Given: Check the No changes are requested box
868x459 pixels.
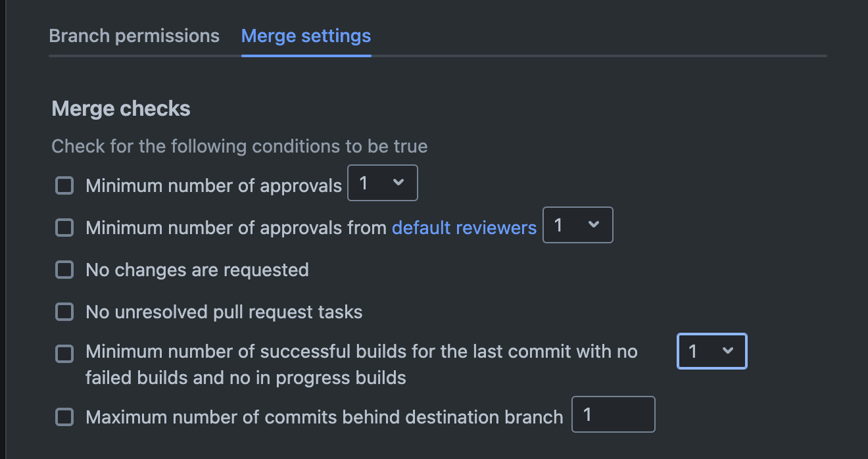Looking at the screenshot, I should (64, 270).
